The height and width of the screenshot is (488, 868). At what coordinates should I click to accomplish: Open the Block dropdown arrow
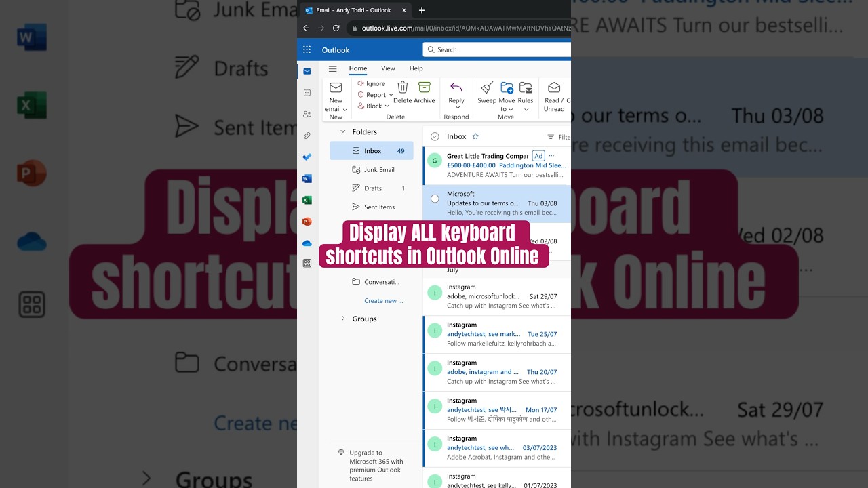[x=387, y=106]
